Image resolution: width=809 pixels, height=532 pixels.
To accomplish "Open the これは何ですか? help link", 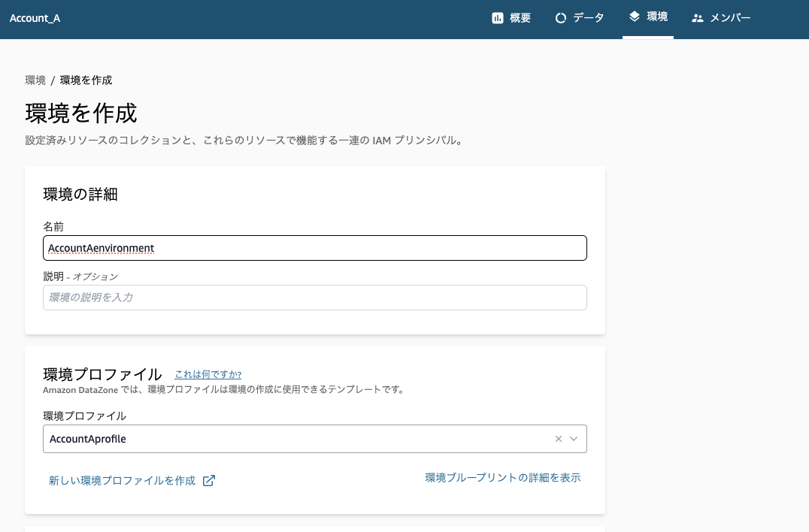I will click(x=209, y=374).
